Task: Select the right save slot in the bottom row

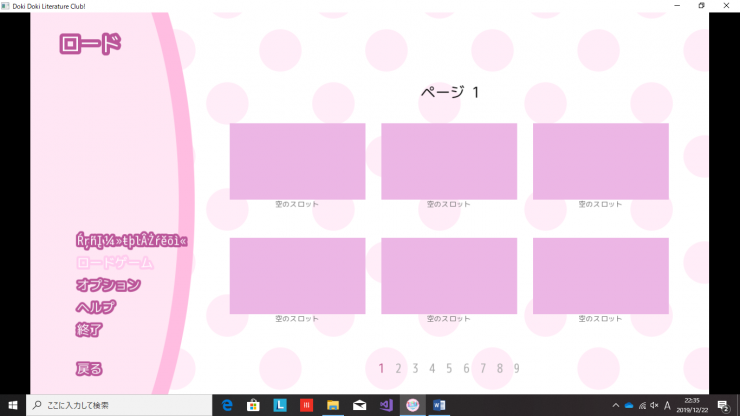Action: (x=601, y=276)
